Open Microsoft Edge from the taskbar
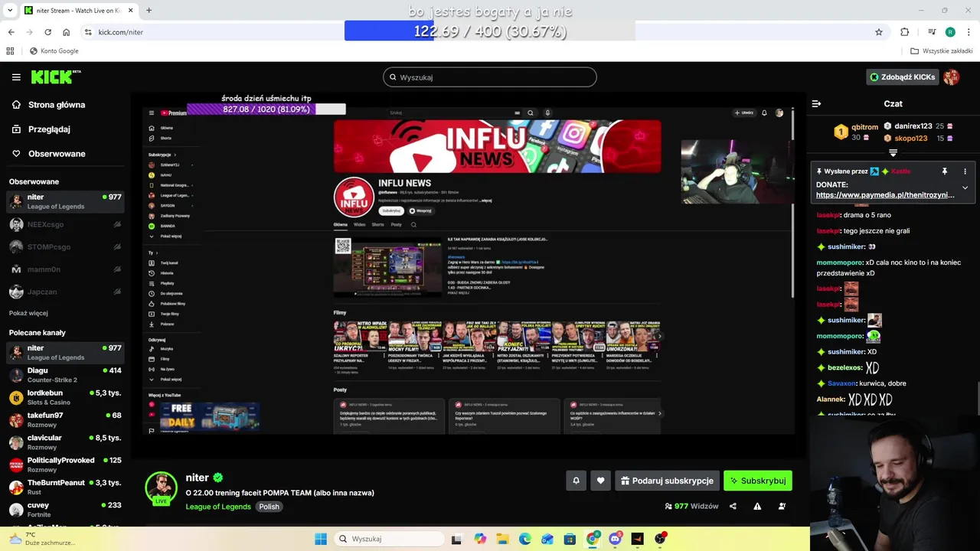The height and width of the screenshot is (551, 980). point(525,539)
